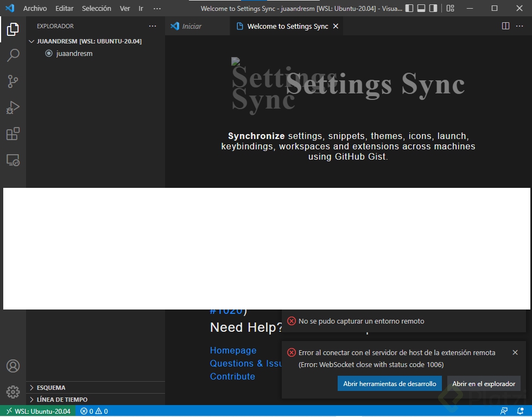532x417 pixels.
Task: Click Abrir herramientas de desarrollo button
Action: 390,383
